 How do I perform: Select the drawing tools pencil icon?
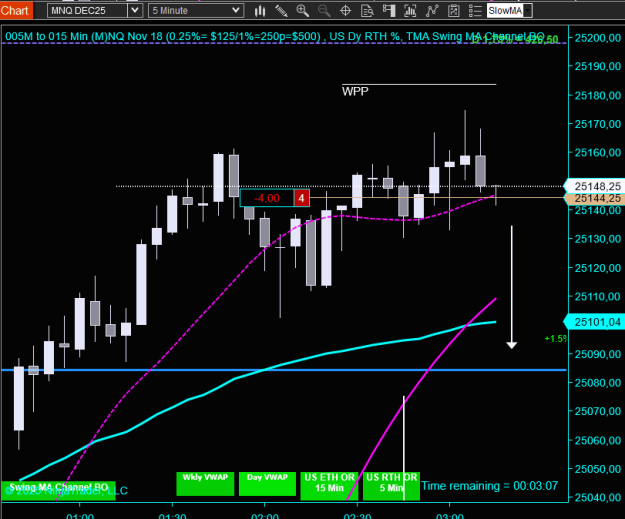pos(281,11)
